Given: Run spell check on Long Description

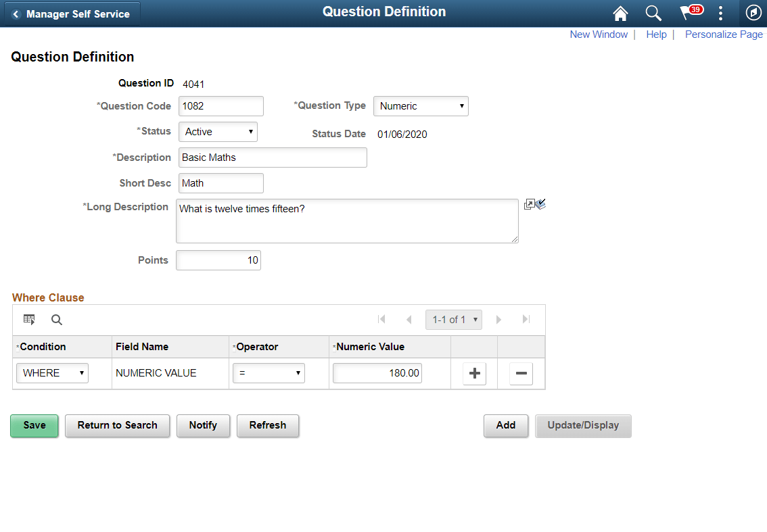Looking at the screenshot, I should point(541,203).
